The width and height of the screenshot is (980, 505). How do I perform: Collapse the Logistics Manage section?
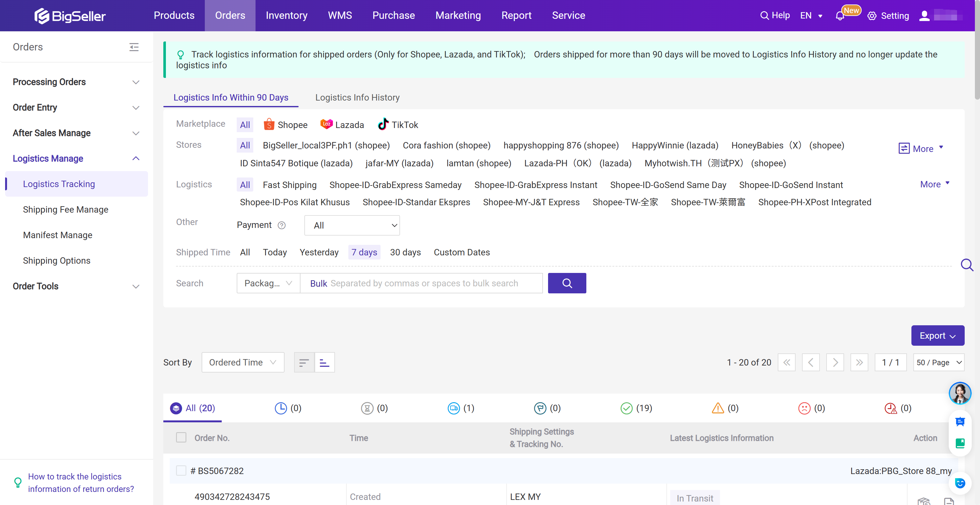[x=136, y=158]
